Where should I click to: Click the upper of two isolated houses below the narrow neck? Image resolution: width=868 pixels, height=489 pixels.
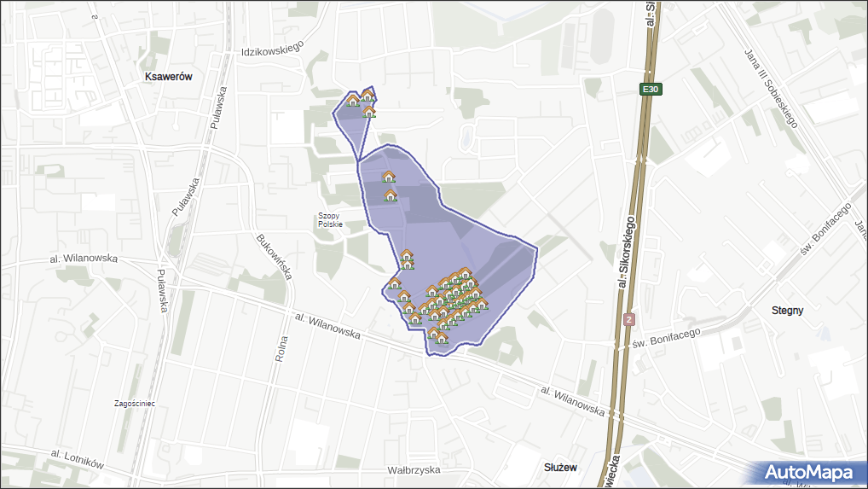pos(389,177)
